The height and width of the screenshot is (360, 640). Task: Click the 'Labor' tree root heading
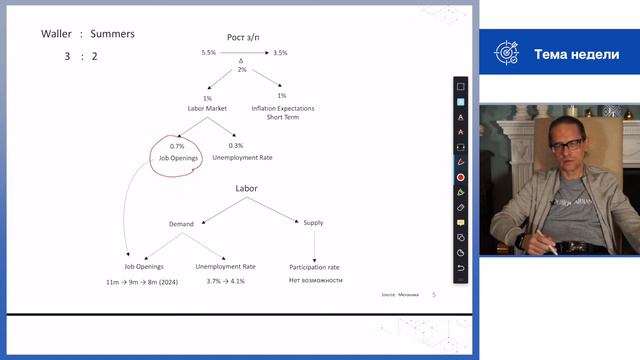246,188
